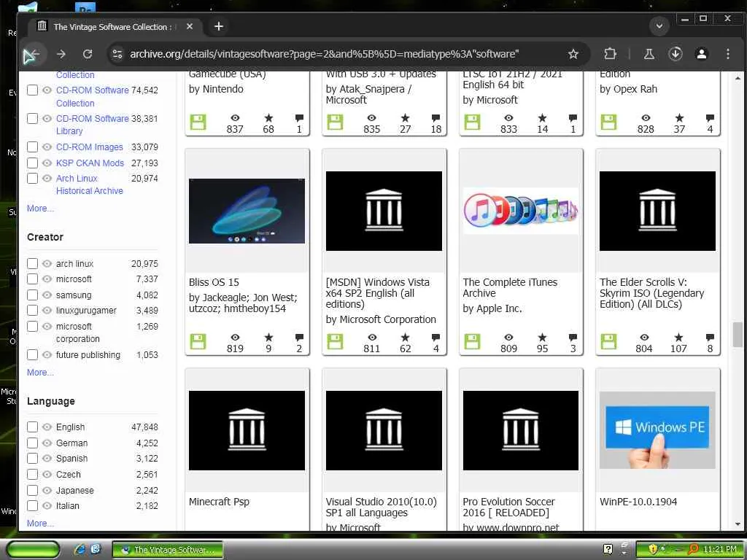Image resolution: width=747 pixels, height=560 pixels.
Task: Click the scrollbar down arrow
Action: (x=738, y=524)
